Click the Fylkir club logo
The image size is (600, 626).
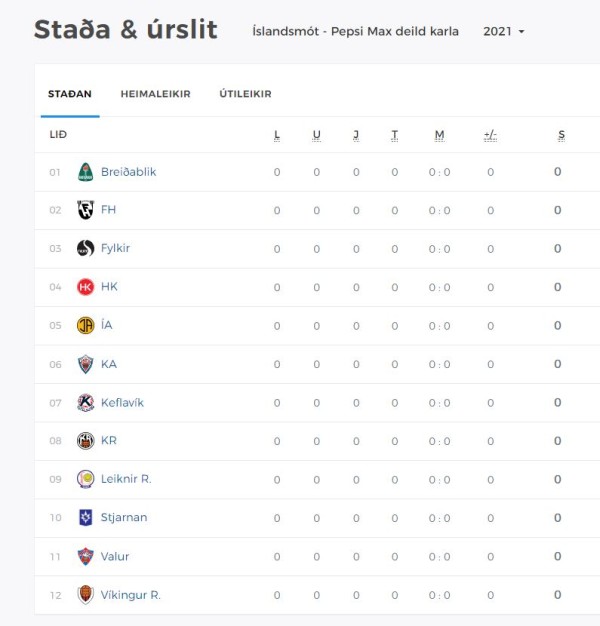tap(85, 248)
